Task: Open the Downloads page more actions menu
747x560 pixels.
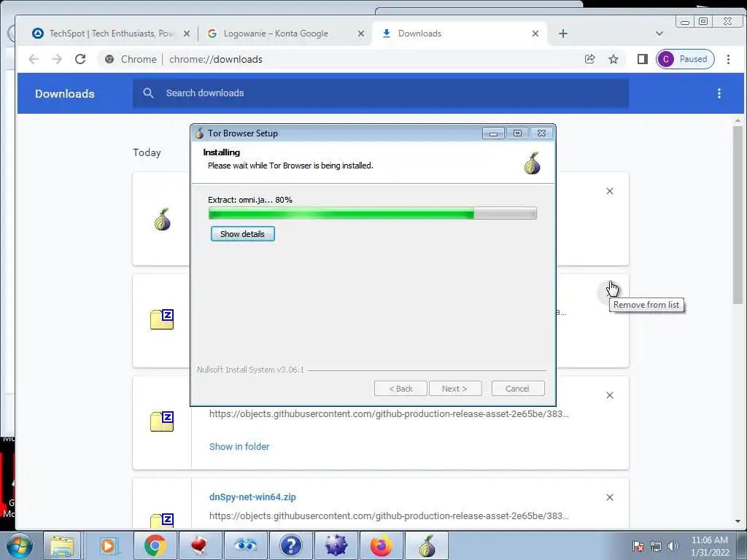Action: 719,93
